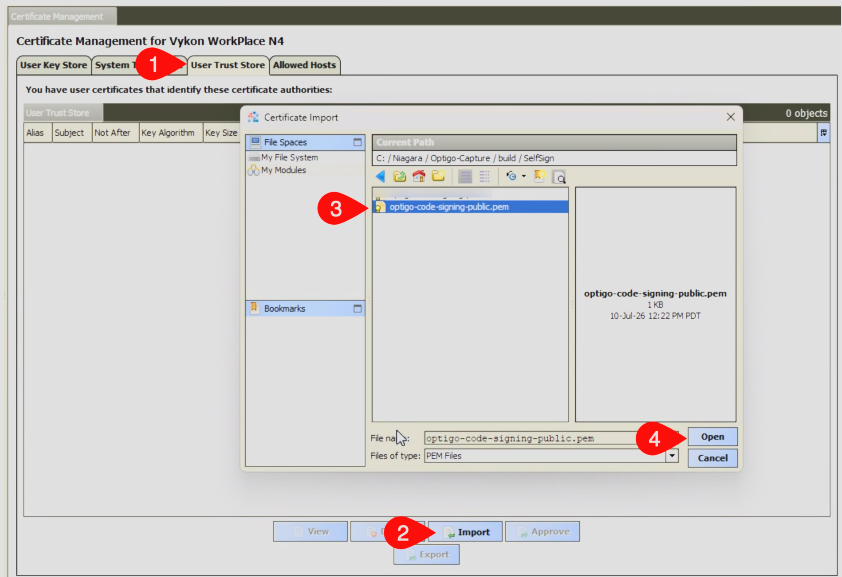Cancel the Certificate Import dialog
842x577 pixels.
pos(712,458)
